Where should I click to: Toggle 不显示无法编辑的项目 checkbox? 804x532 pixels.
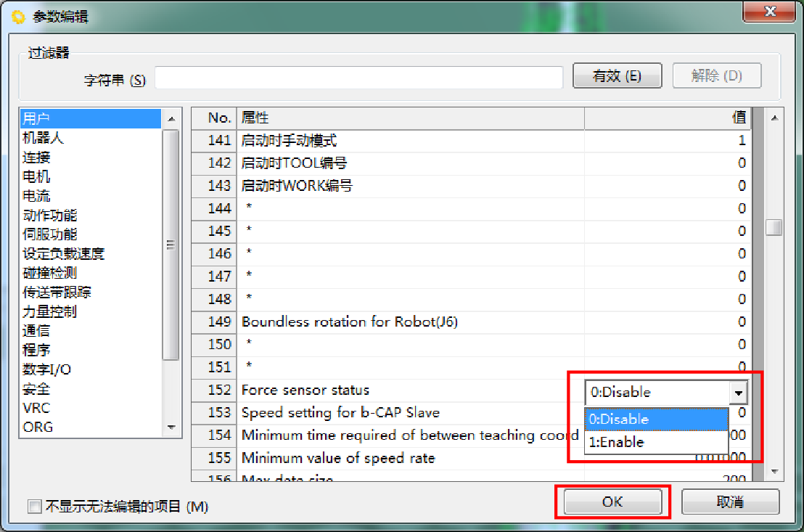tap(34, 507)
